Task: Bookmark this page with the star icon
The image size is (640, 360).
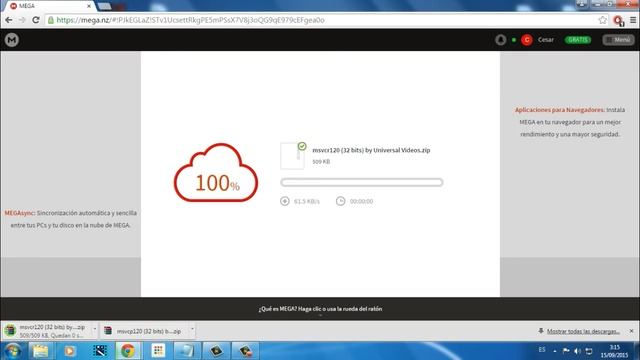Action: coord(602,20)
